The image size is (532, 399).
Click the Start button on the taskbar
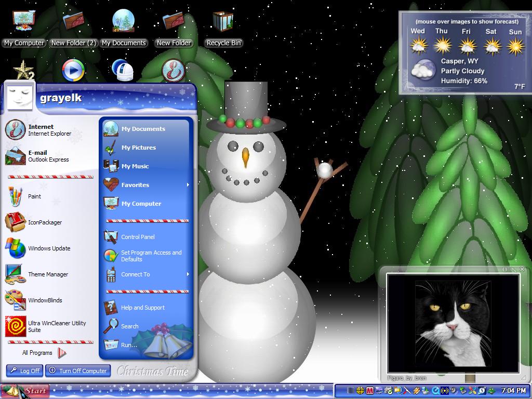click(x=25, y=391)
